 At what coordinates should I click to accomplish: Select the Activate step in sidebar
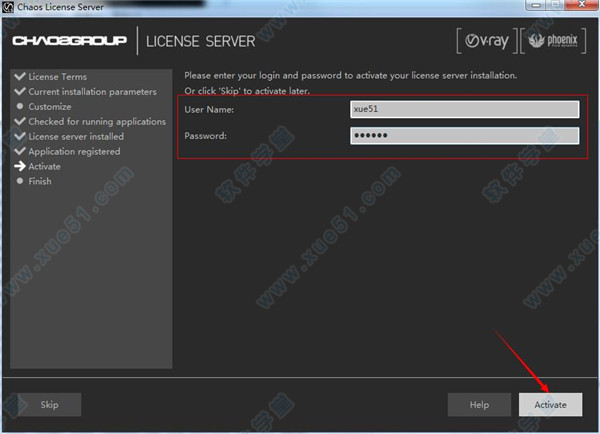[44, 166]
